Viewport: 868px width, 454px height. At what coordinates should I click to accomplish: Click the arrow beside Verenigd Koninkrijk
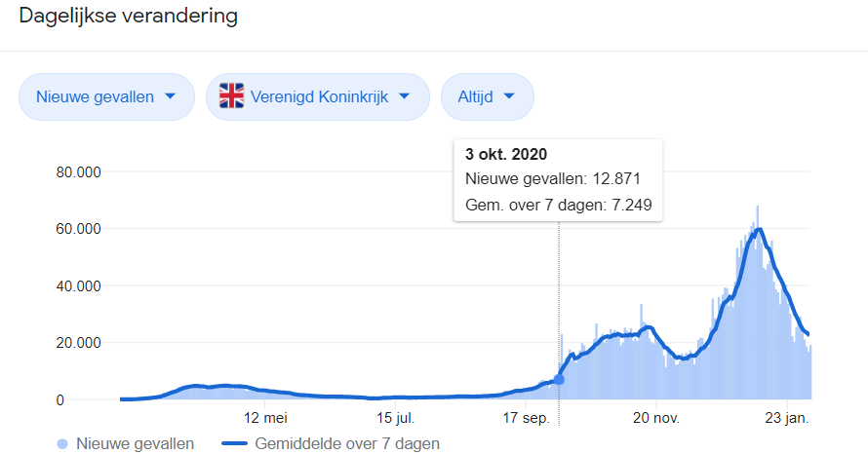tap(405, 96)
